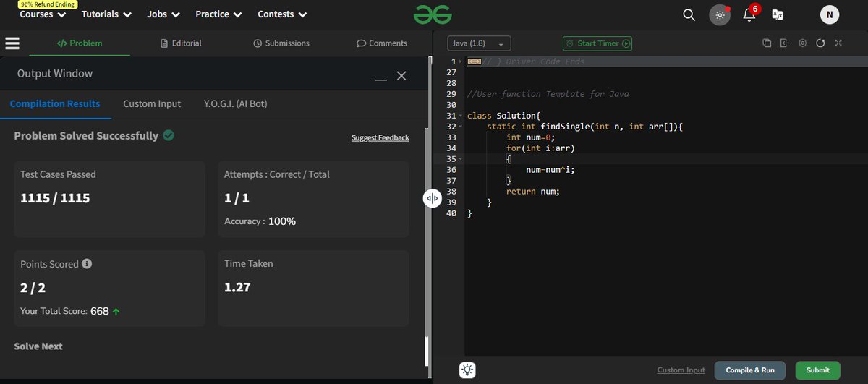This screenshot has width=868, height=384.
Task: Switch to the Problem tab
Action: pos(80,43)
